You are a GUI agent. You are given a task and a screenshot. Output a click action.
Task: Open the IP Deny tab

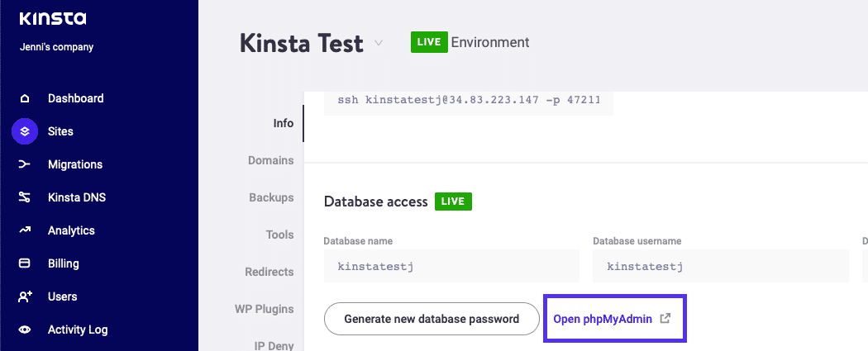pos(274,346)
